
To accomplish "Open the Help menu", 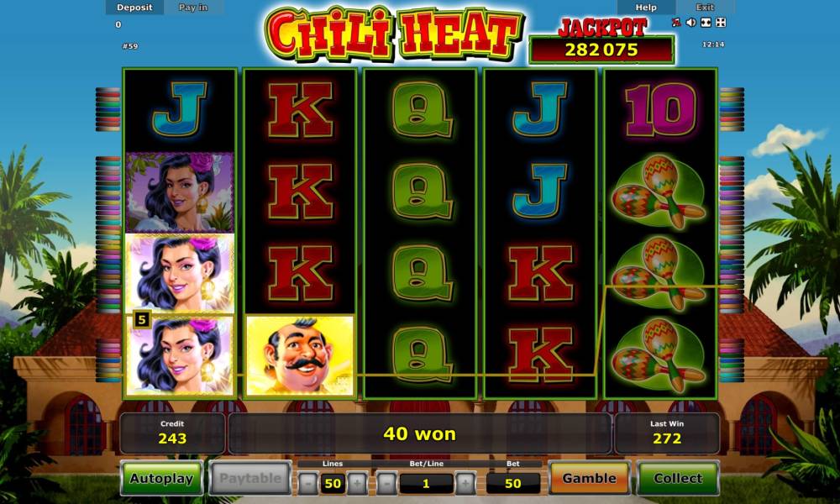I will pos(646,8).
